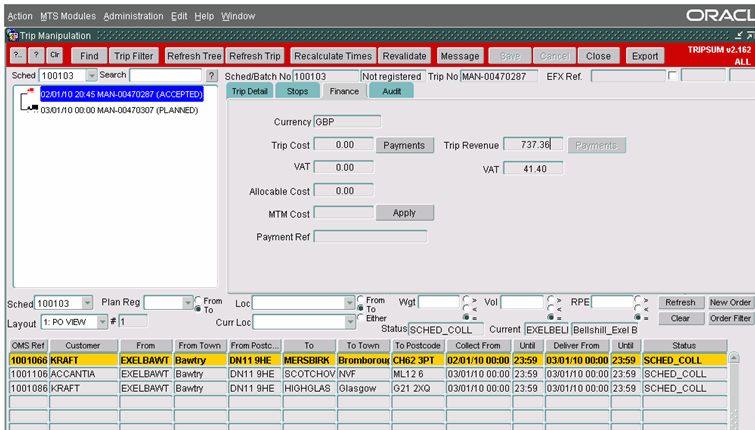
Task: Click the Message button
Action: [x=460, y=56]
